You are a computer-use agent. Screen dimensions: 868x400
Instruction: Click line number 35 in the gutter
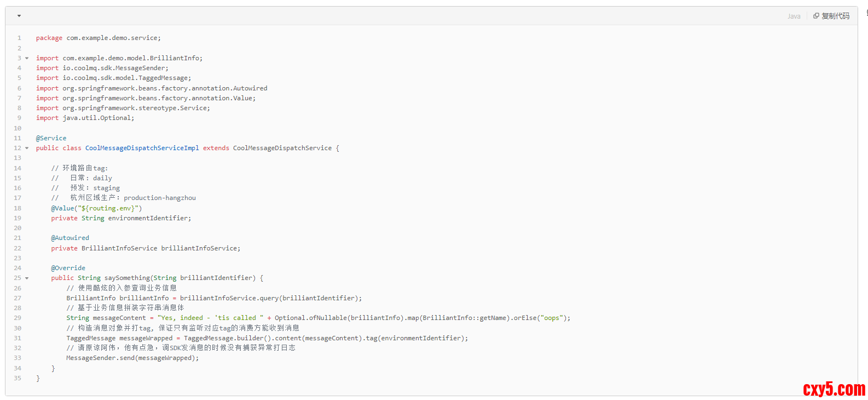point(18,378)
